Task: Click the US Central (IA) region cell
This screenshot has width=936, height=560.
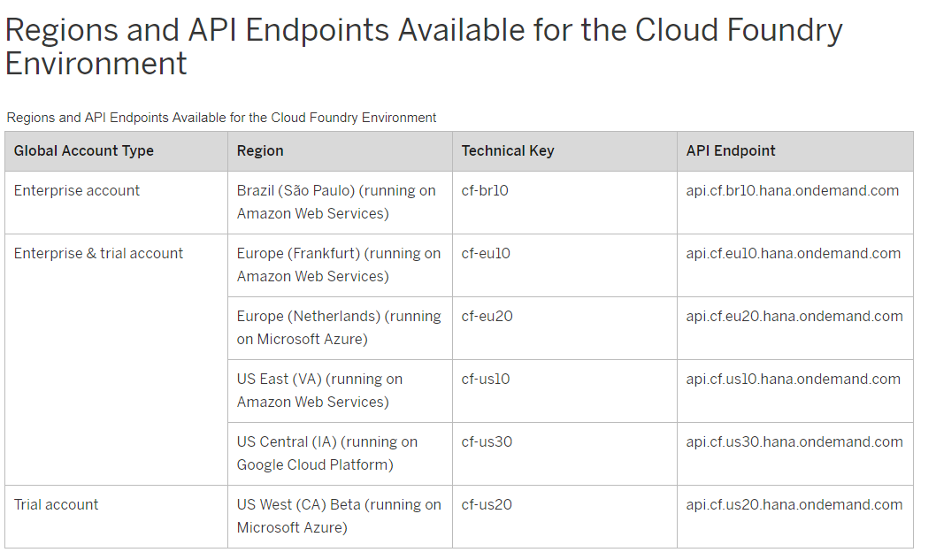Action: pyautogui.click(x=326, y=453)
